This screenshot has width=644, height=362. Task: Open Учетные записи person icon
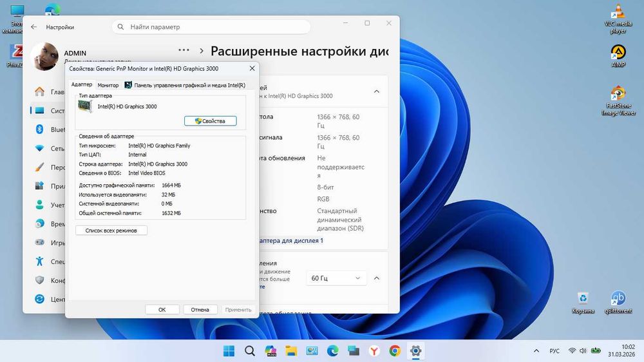coord(39,205)
